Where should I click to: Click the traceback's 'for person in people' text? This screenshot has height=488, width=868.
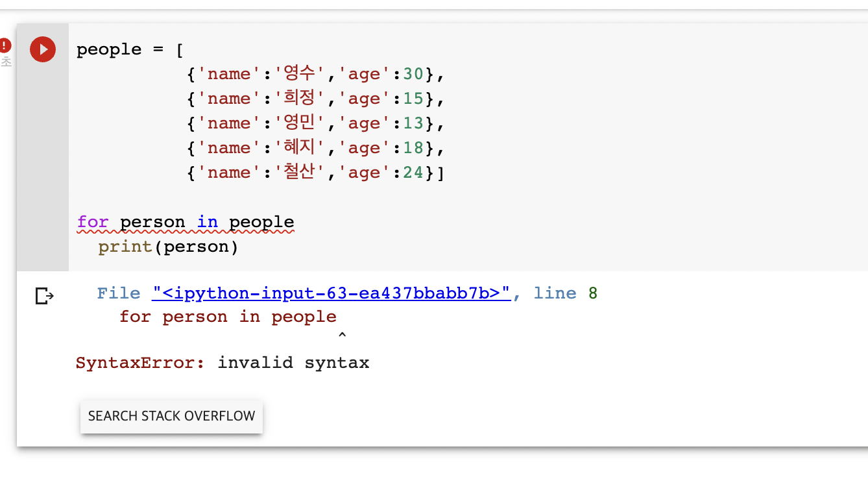click(x=228, y=317)
